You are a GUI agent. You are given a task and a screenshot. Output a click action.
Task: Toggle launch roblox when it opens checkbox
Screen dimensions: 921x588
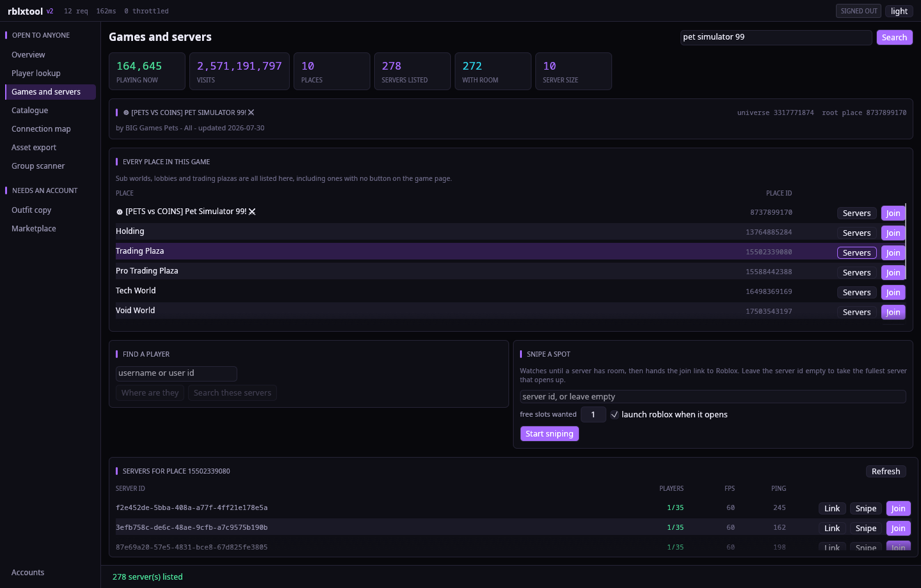[614, 415]
